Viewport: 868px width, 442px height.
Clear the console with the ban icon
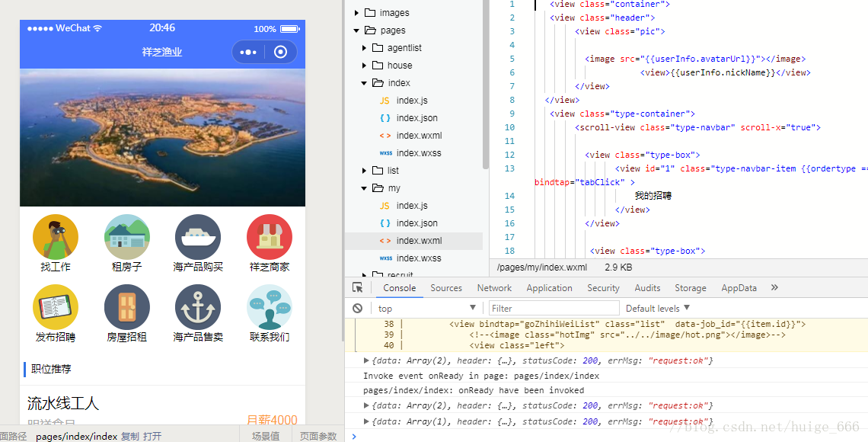[x=358, y=308]
